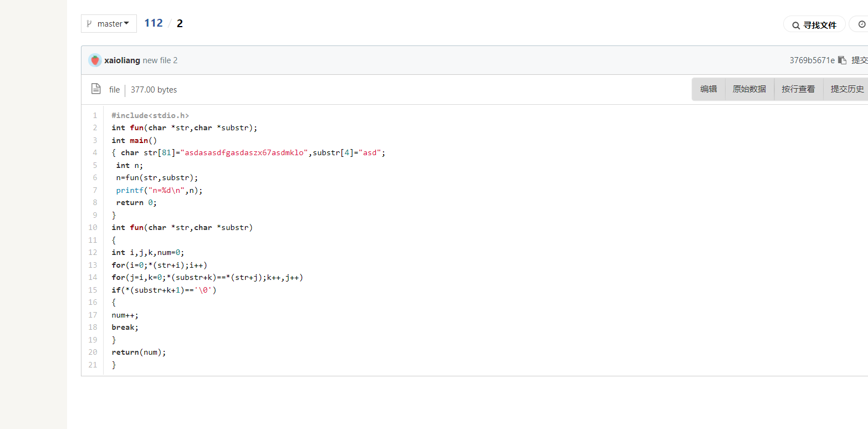This screenshot has height=429, width=868.
Task: Click the clock icon button
Action: point(861,24)
